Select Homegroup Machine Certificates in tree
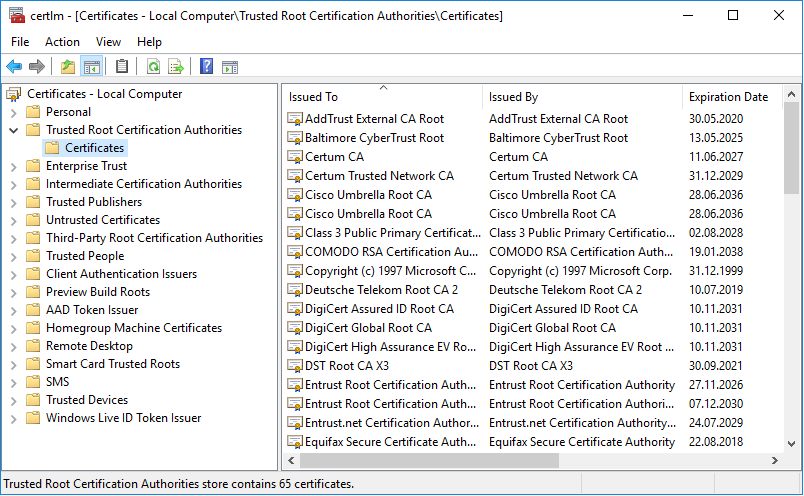Screen dimensions: 804x496 (134, 328)
